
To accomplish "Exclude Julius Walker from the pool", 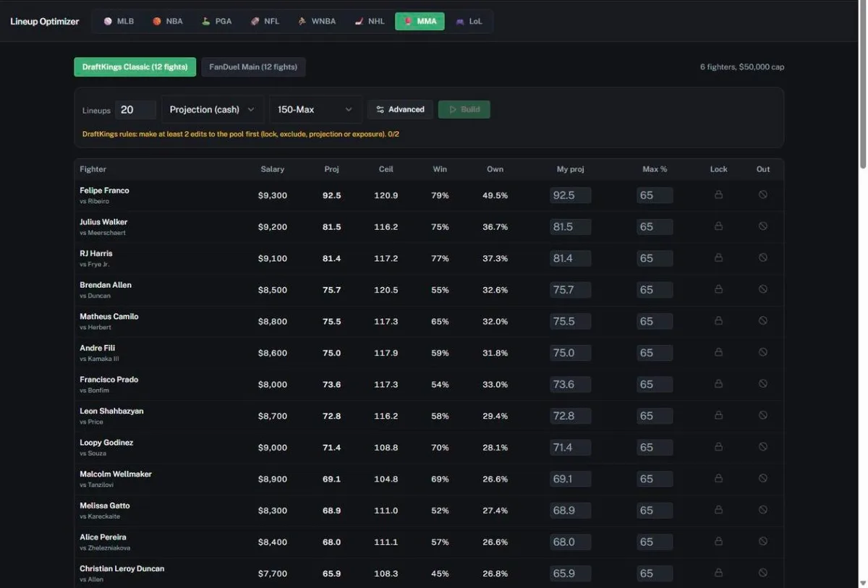I will point(762,226).
